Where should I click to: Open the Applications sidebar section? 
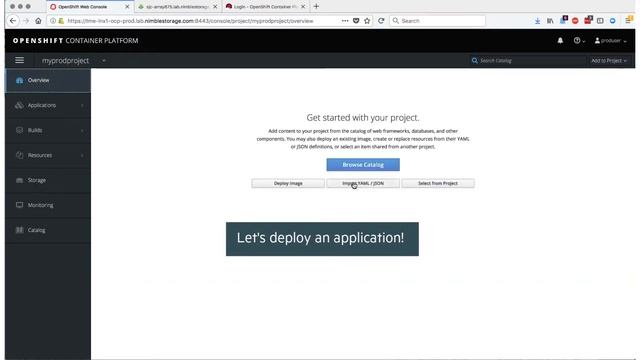click(48, 105)
